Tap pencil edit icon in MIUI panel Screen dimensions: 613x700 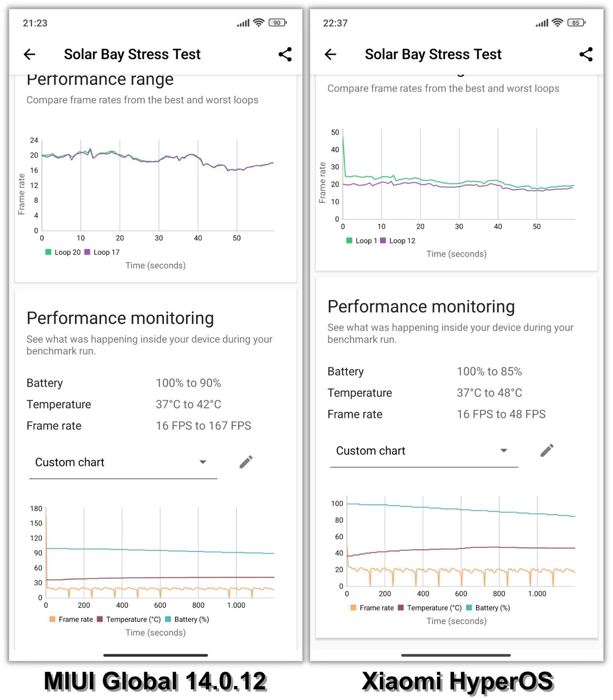point(246,462)
